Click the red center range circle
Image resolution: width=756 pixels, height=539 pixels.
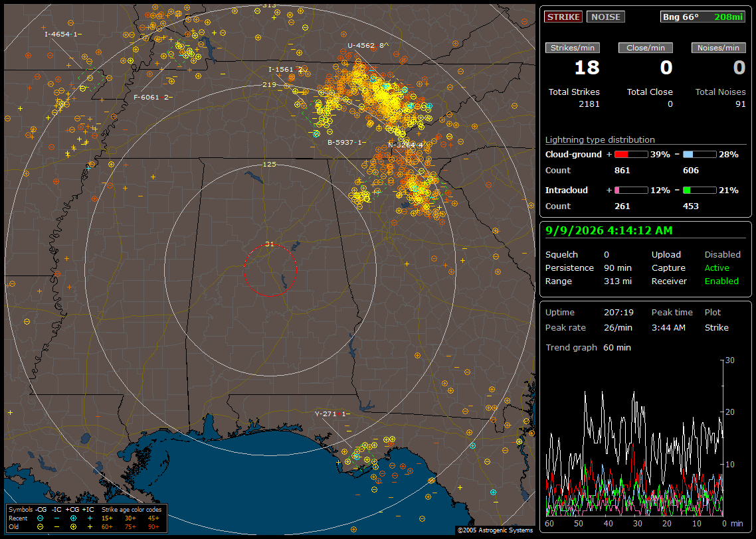(x=270, y=269)
